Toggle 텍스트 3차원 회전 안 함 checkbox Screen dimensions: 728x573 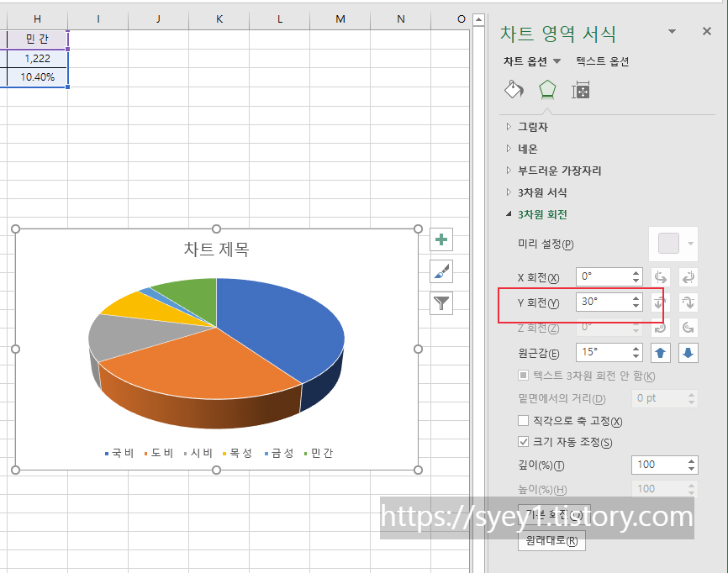[523, 375]
